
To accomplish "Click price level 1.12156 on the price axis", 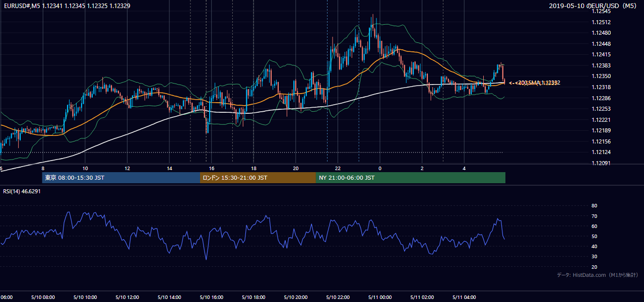I will pos(601,141).
